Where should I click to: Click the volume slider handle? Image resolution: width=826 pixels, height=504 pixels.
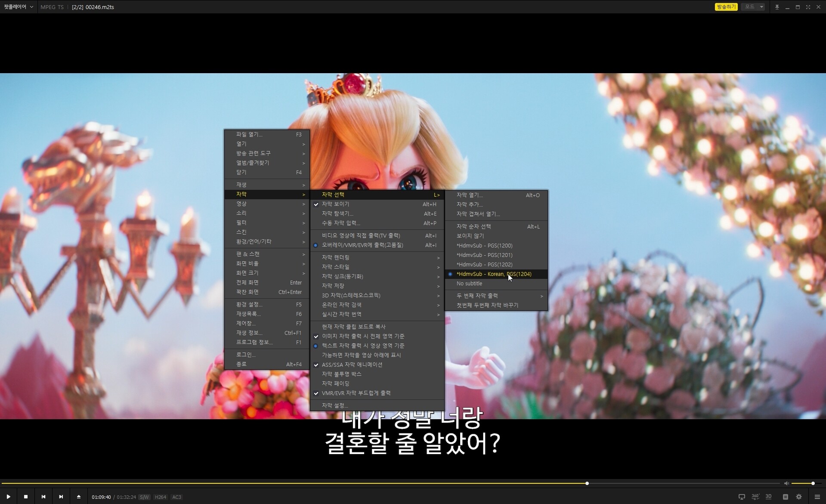tap(813, 483)
